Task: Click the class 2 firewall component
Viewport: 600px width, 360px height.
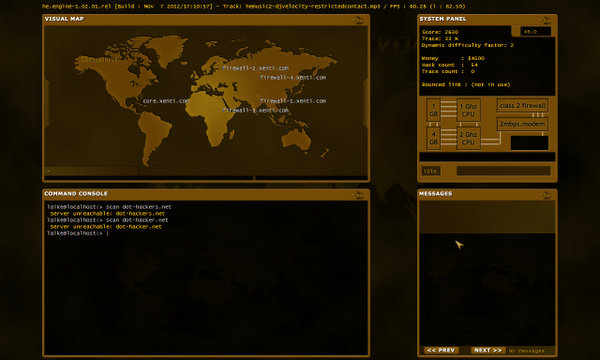Action: [522, 106]
